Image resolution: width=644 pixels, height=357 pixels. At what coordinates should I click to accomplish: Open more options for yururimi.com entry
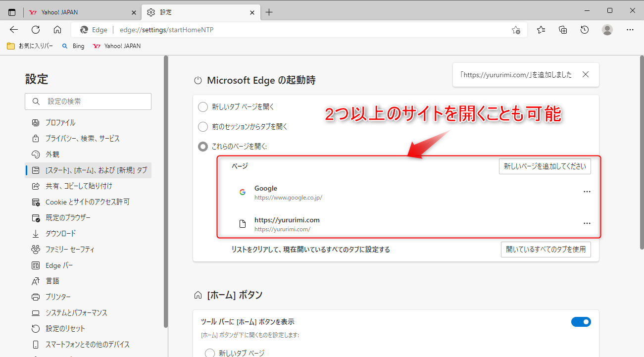587,223
